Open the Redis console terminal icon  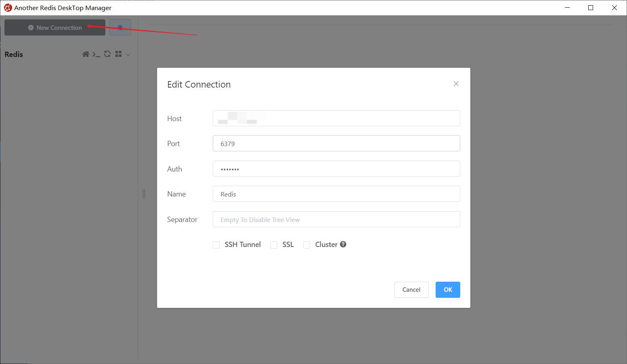pyautogui.click(x=96, y=54)
